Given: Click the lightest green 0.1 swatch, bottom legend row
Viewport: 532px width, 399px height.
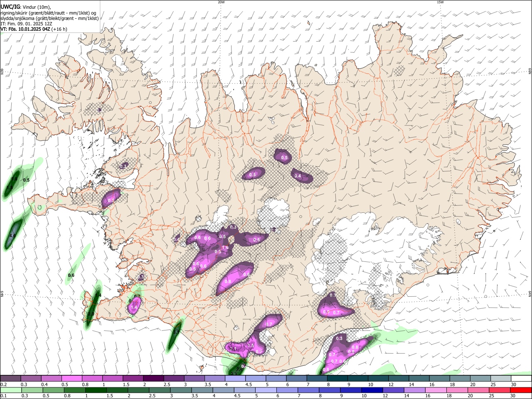Looking at the screenshot, I should [x=11, y=390].
